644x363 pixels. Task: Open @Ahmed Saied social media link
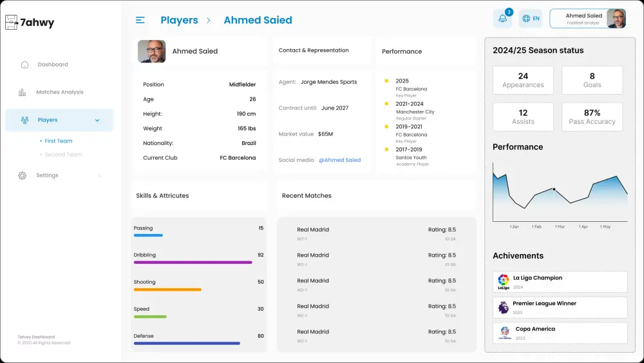coord(339,160)
